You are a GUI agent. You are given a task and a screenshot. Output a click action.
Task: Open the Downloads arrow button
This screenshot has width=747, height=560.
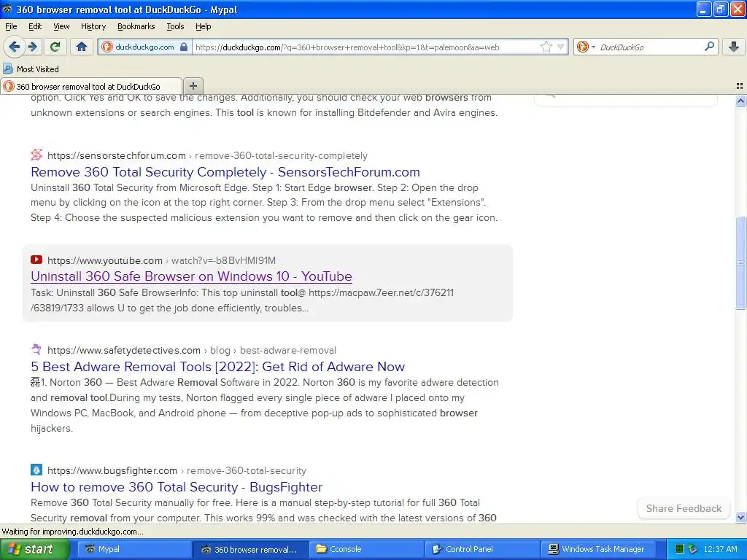734,47
